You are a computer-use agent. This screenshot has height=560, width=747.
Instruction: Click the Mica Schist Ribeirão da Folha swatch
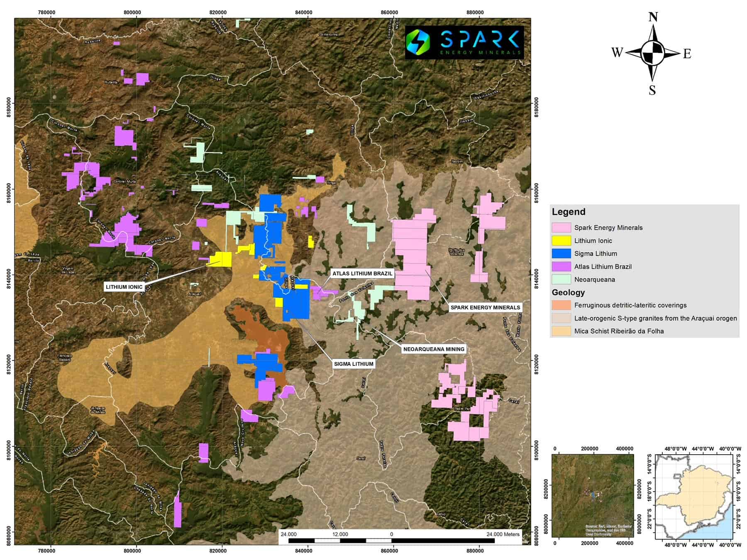pos(561,331)
